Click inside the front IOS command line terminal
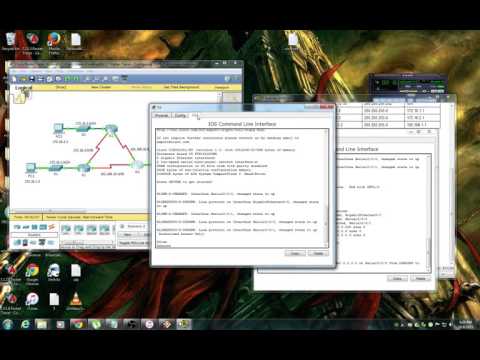Screen dimensions: 480x360 click(x=240, y=188)
